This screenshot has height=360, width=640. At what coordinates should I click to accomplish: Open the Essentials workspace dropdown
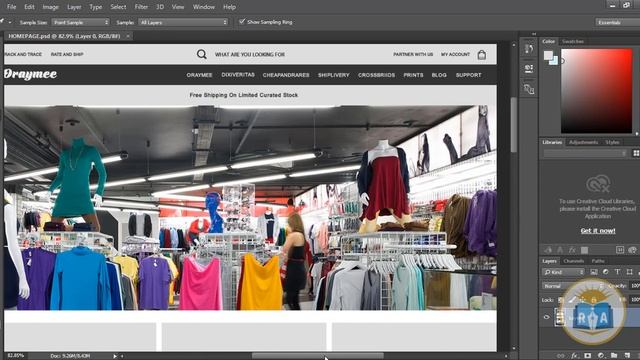click(617, 22)
